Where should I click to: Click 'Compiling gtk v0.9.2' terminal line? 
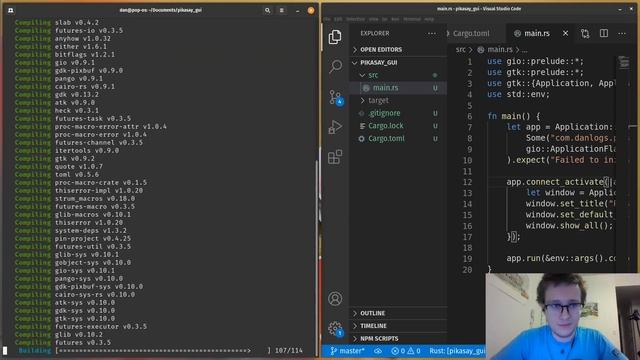tap(55, 158)
